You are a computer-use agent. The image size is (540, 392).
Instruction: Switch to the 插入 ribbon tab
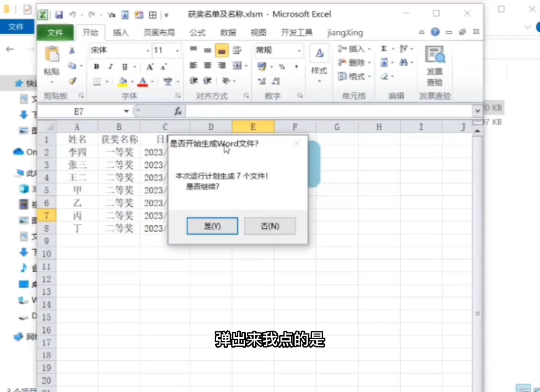(x=120, y=33)
